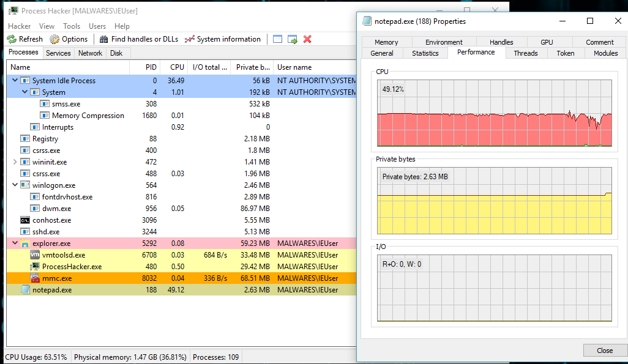
Task: Collapse the explorer.exe tree node
Action: 15,243
